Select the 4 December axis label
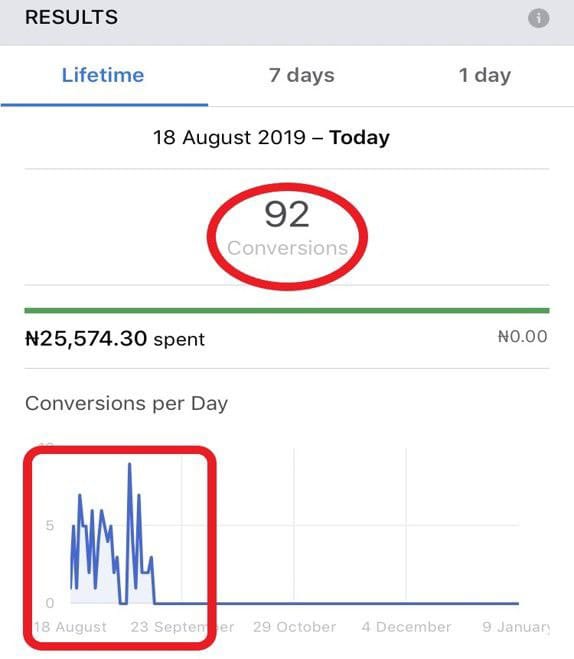Screen dimensions: 574x659 coord(406,627)
